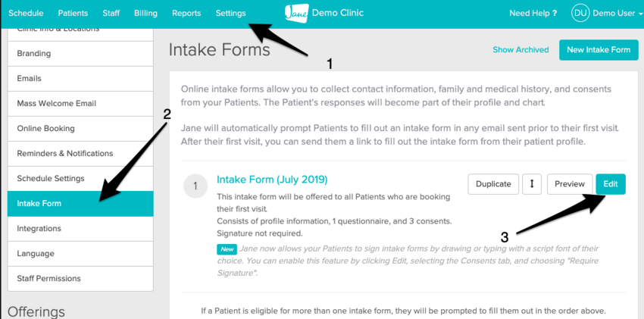Open the Staff menu item

[x=111, y=14]
